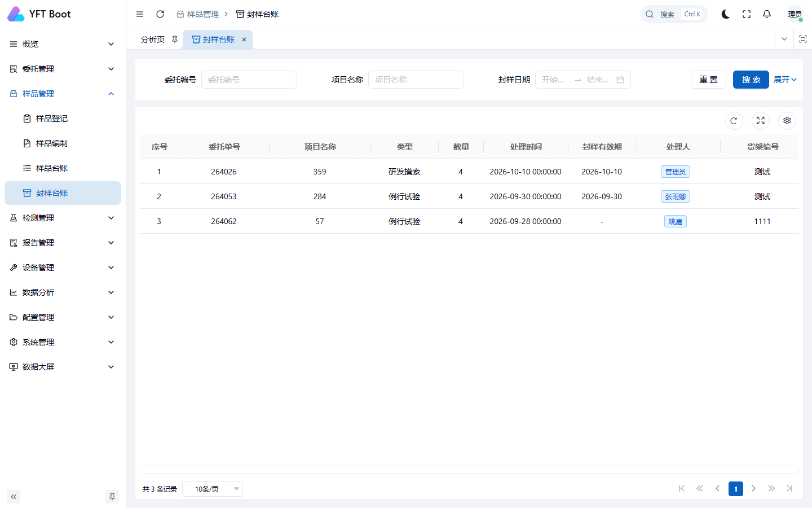The image size is (812, 508).
Task: Refresh the table with circular arrow button
Action: pyautogui.click(x=734, y=121)
